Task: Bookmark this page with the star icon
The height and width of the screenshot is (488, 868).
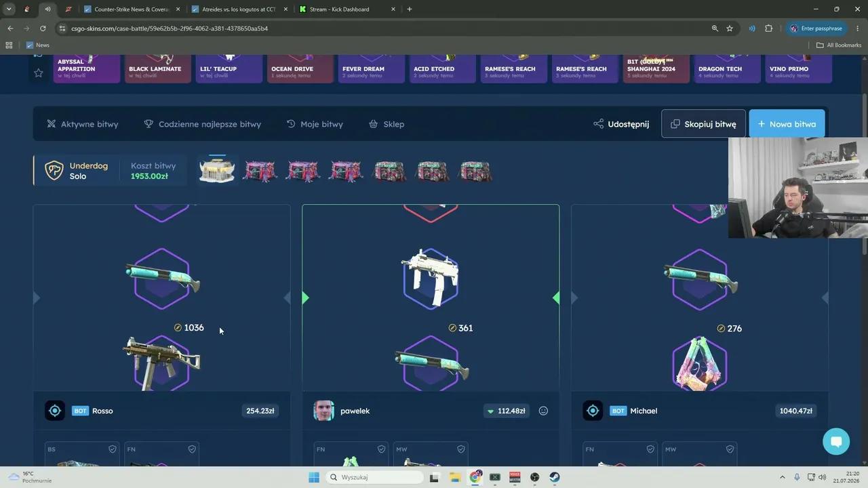Action: coord(730,28)
